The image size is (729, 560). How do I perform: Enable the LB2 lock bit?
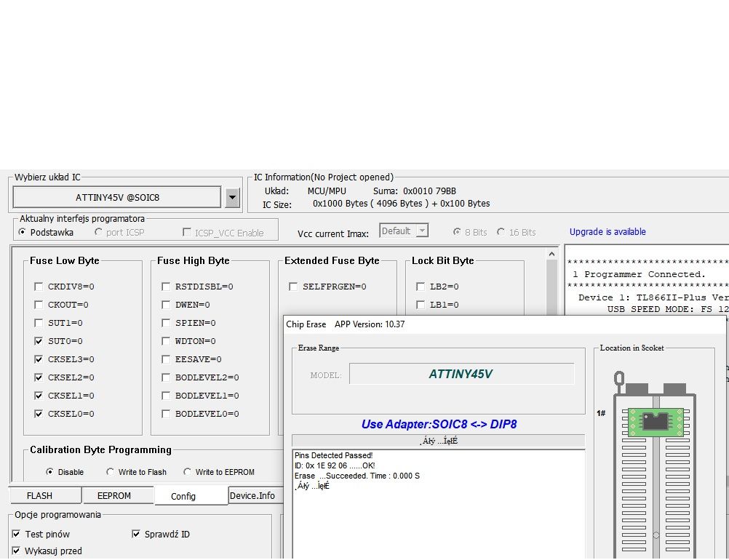click(x=421, y=287)
